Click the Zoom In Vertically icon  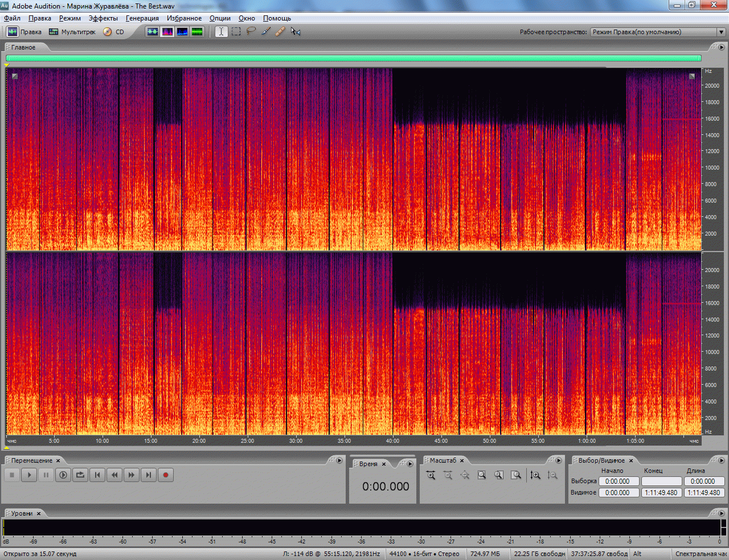[x=535, y=475]
